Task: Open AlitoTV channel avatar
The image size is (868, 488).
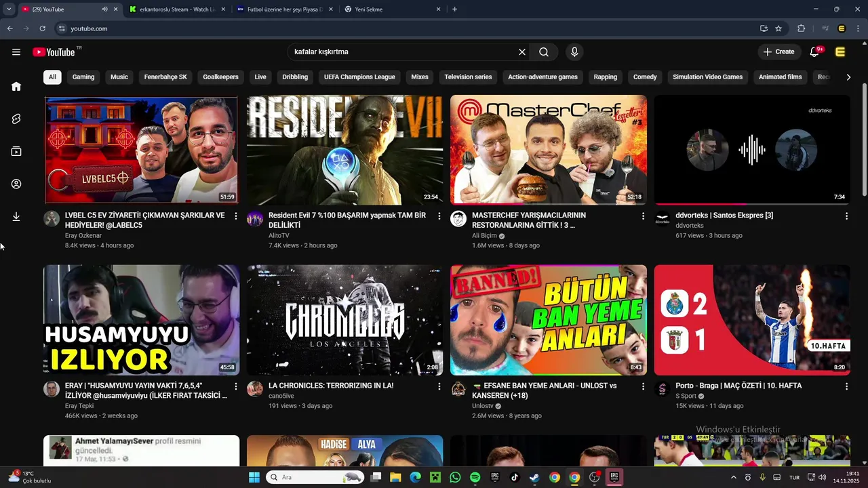Action: [x=255, y=218]
